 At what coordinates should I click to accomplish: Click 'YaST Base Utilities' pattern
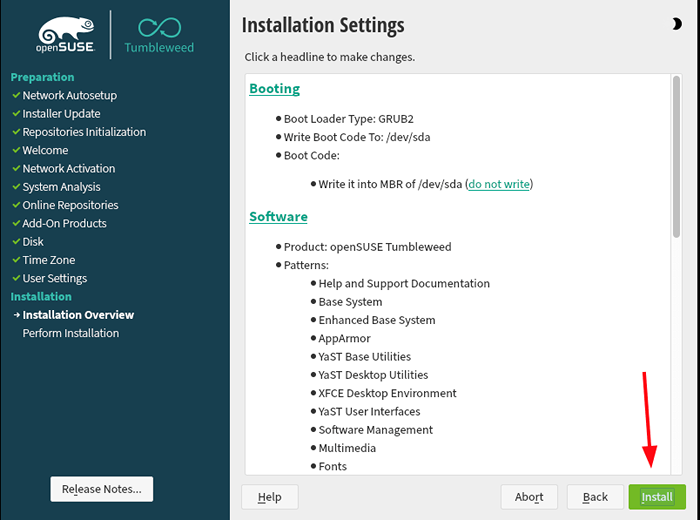tap(364, 357)
